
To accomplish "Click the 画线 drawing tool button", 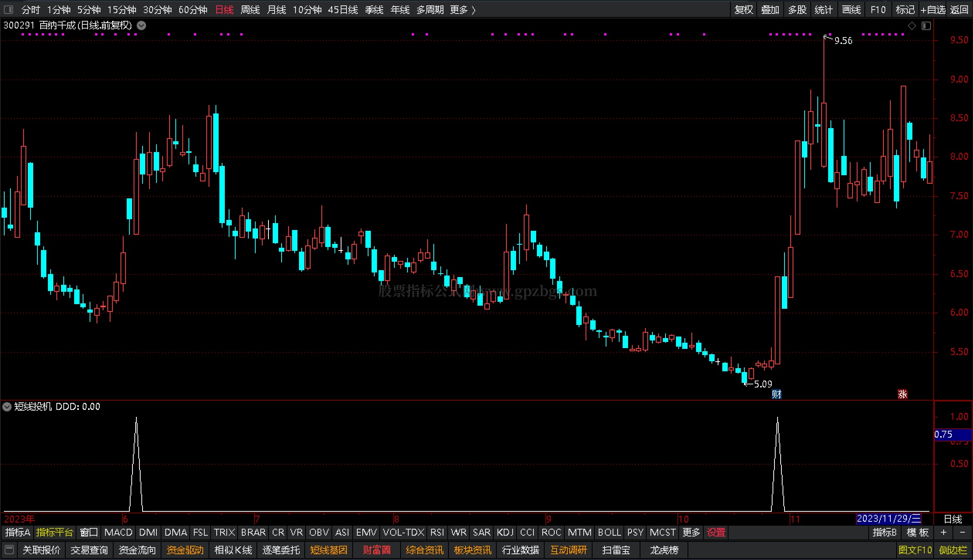I will 851,10.
